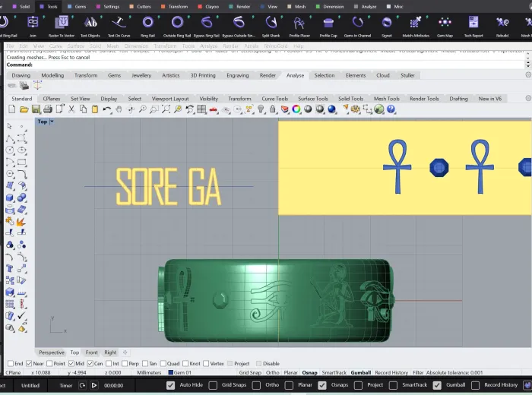
Task: Open the color wheel icon
Action: tap(296, 109)
